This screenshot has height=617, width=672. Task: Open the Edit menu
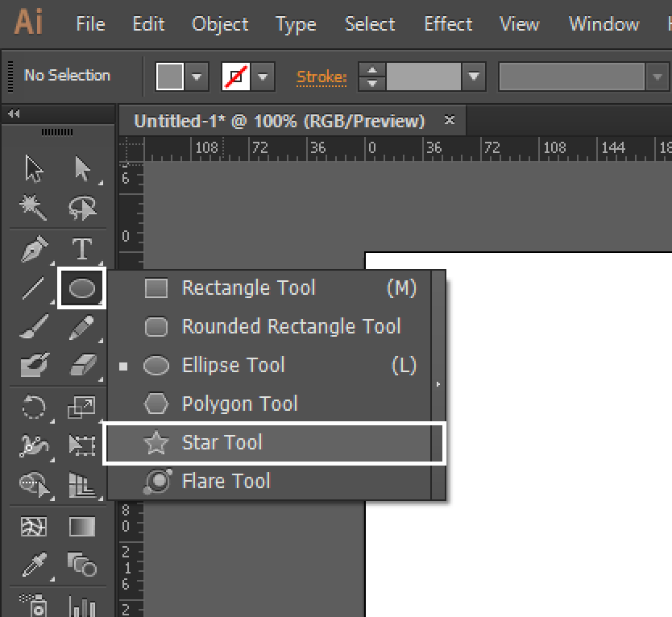tap(148, 24)
